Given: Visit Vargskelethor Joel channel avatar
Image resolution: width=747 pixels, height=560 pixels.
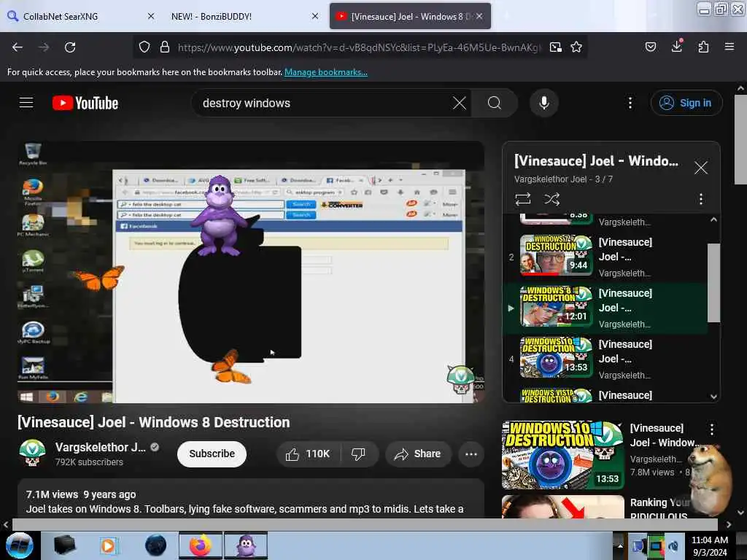Looking at the screenshot, I should pyautogui.click(x=32, y=453).
